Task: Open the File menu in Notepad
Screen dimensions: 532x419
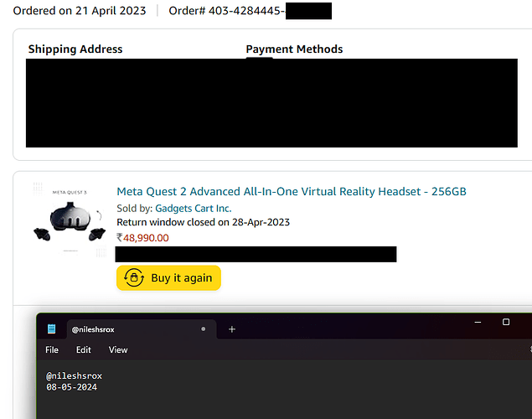Action: click(x=52, y=349)
